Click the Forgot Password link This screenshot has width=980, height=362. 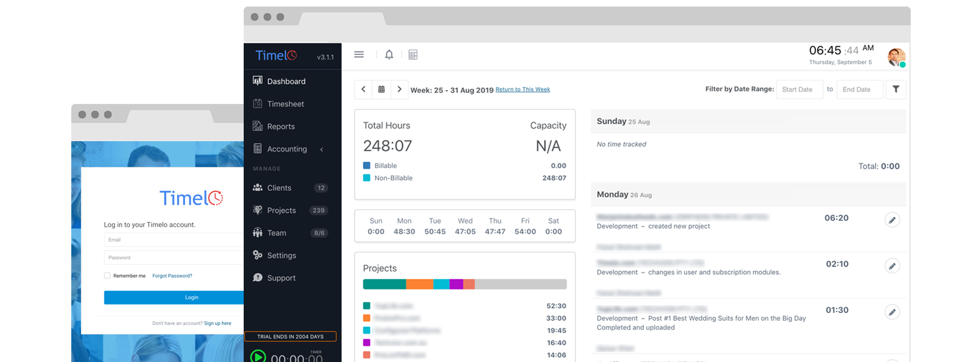point(172,276)
